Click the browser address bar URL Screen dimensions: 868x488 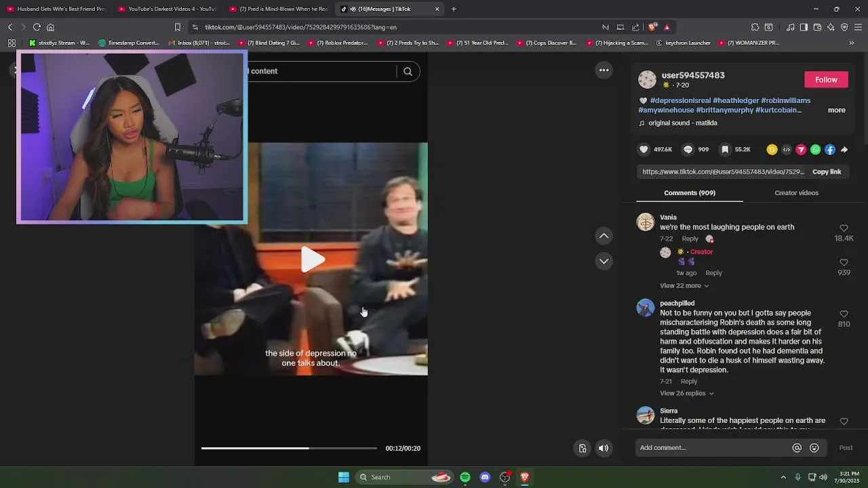click(301, 27)
